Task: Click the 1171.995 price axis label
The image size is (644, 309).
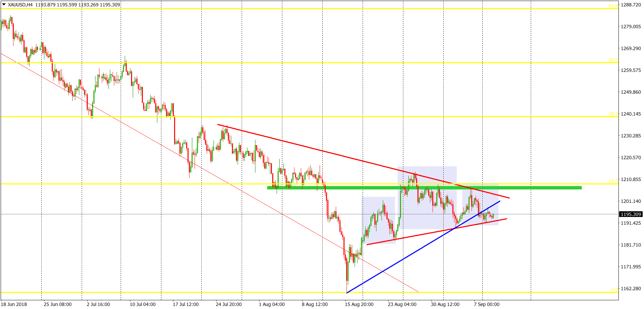Action: [x=631, y=267]
